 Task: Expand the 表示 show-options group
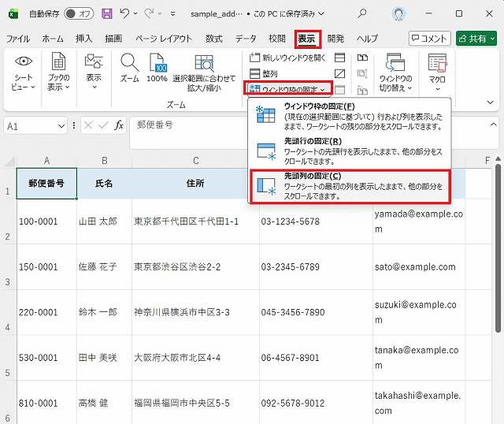tap(94, 73)
